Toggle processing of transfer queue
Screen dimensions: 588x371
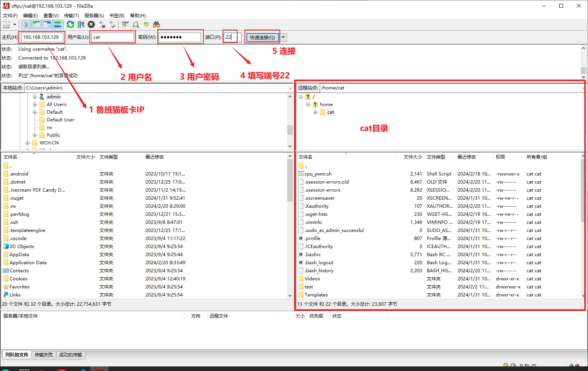(x=81, y=25)
